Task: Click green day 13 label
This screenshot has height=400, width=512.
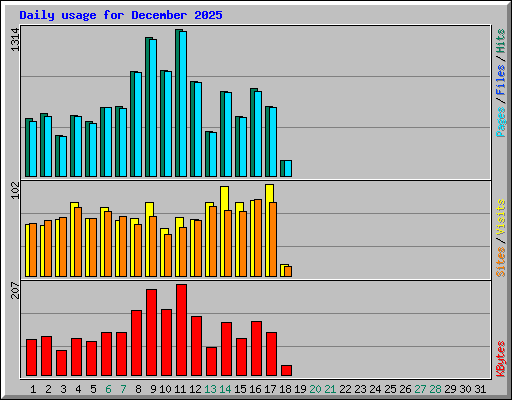Action: tap(210, 389)
